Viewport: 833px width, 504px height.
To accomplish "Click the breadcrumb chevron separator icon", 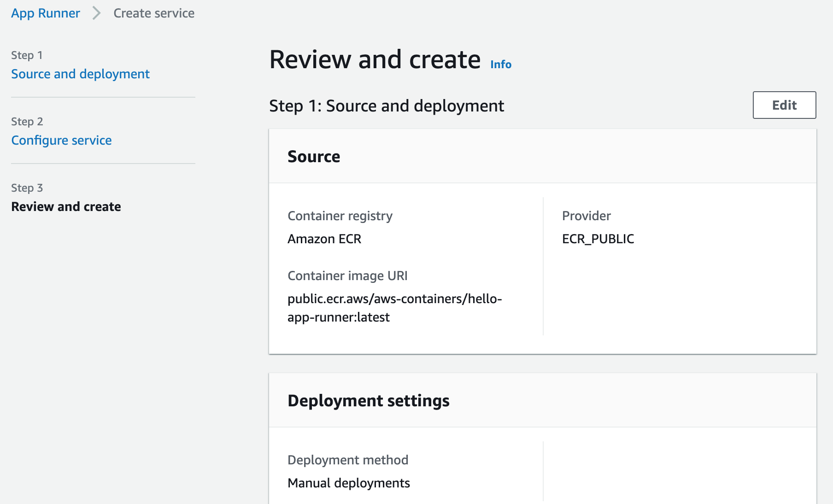I will [96, 13].
